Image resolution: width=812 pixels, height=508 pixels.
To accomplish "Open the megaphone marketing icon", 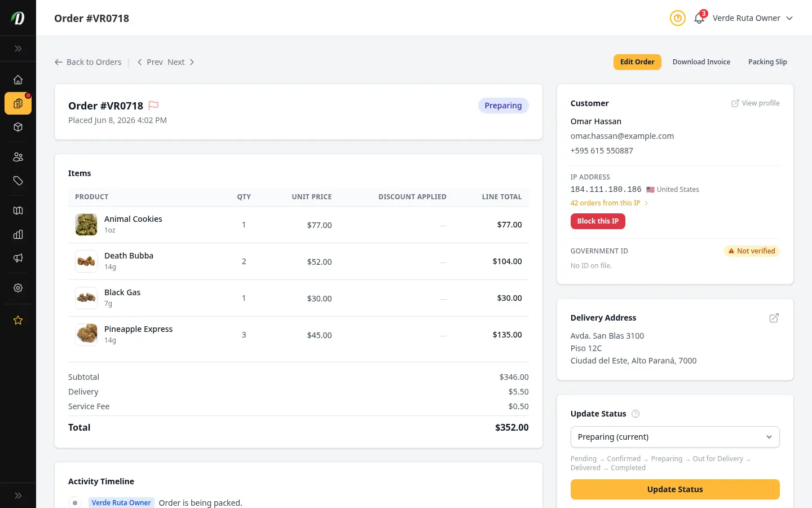I will coord(18,258).
